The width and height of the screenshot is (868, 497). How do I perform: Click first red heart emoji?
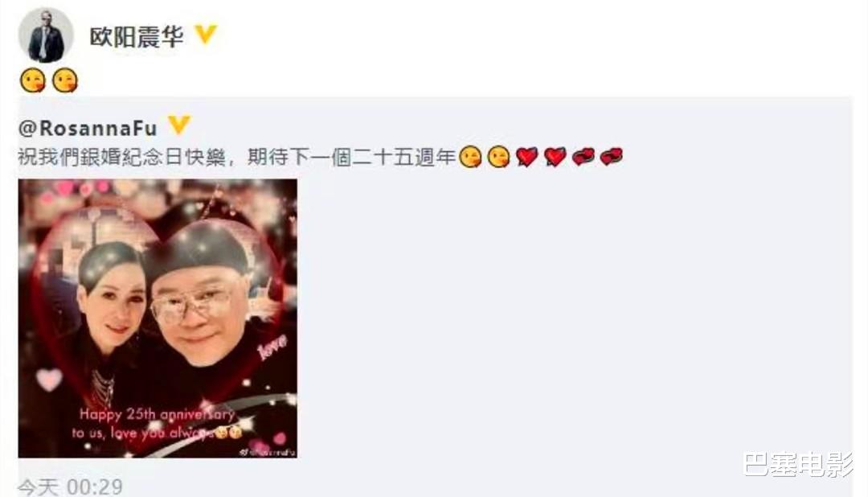[526, 158]
